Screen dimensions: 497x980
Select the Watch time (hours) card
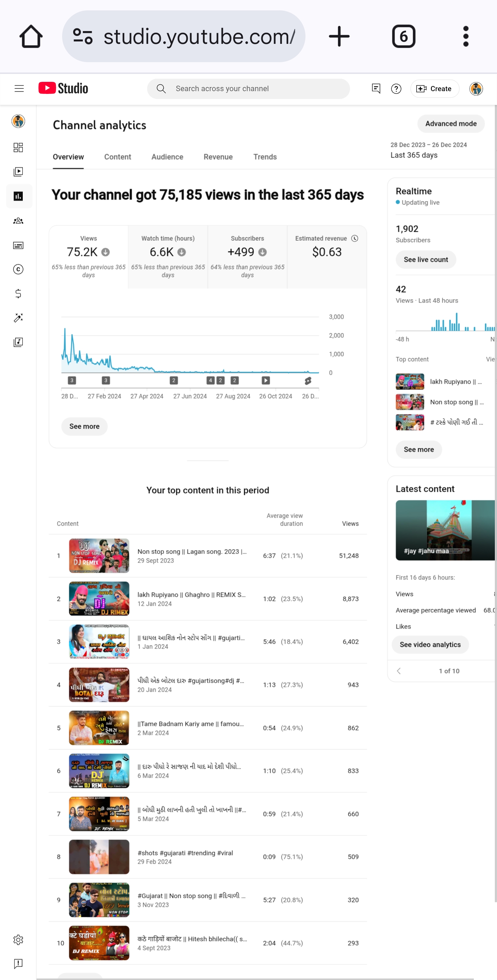[x=168, y=257]
